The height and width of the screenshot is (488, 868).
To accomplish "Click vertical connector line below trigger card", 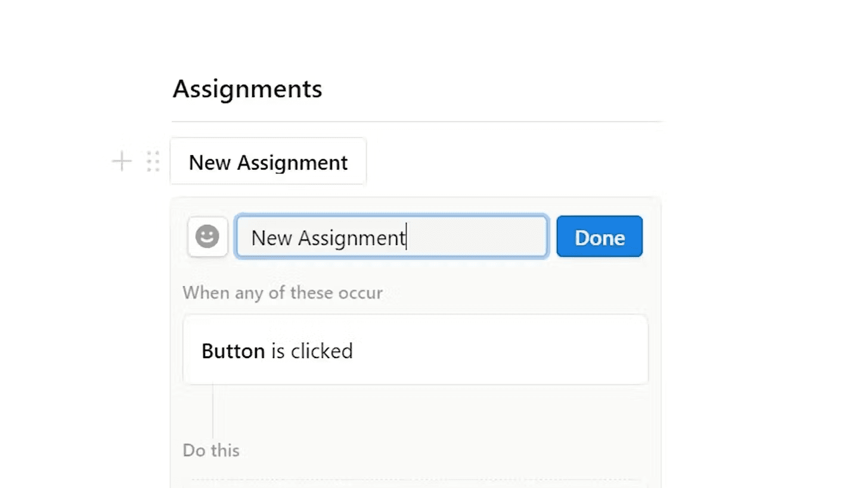I will (213, 411).
